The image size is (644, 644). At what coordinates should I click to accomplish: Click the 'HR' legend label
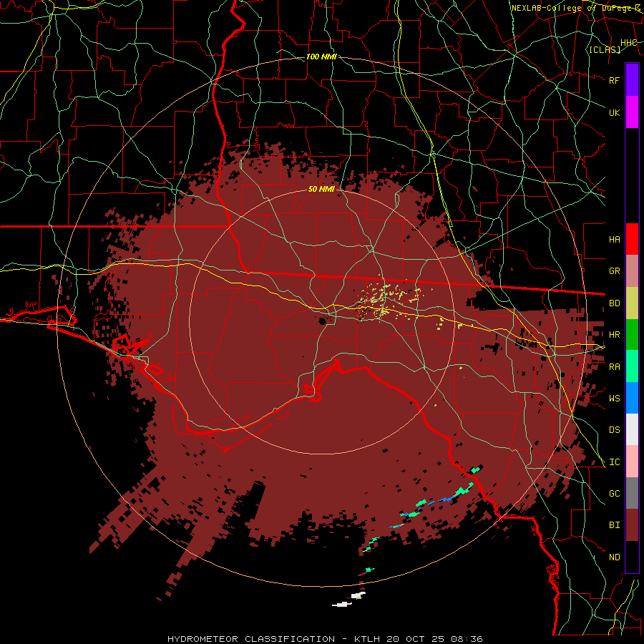pyautogui.click(x=614, y=335)
